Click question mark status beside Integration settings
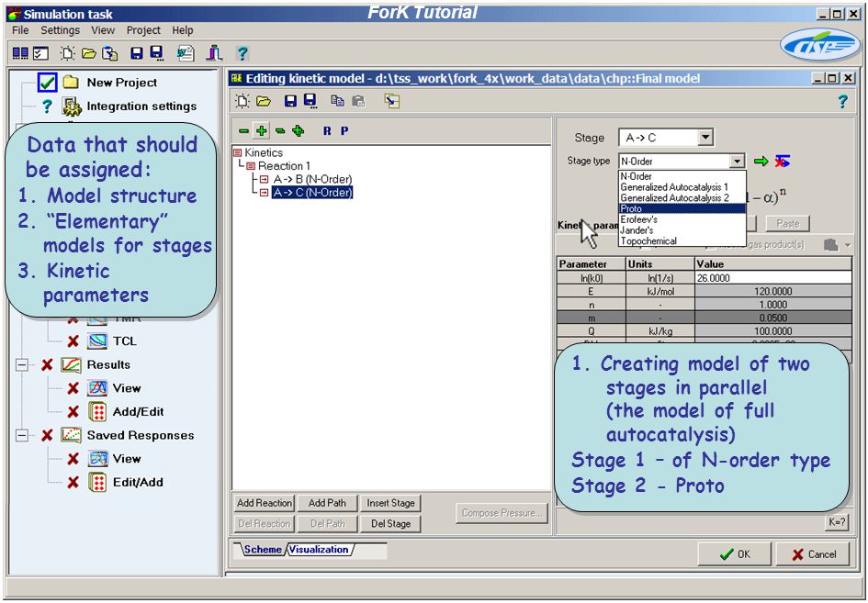 tap(48, 106)
